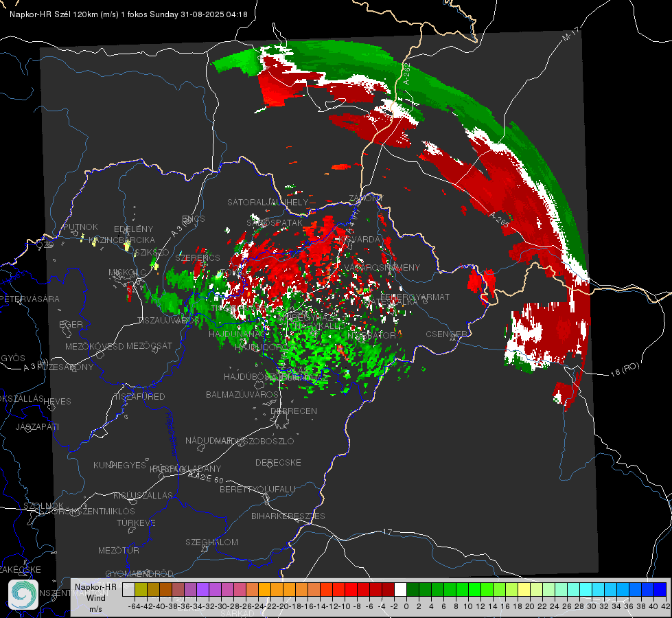Click the SZERENCS town label
Screen dimensions: 672x618
tap(198, 257)
